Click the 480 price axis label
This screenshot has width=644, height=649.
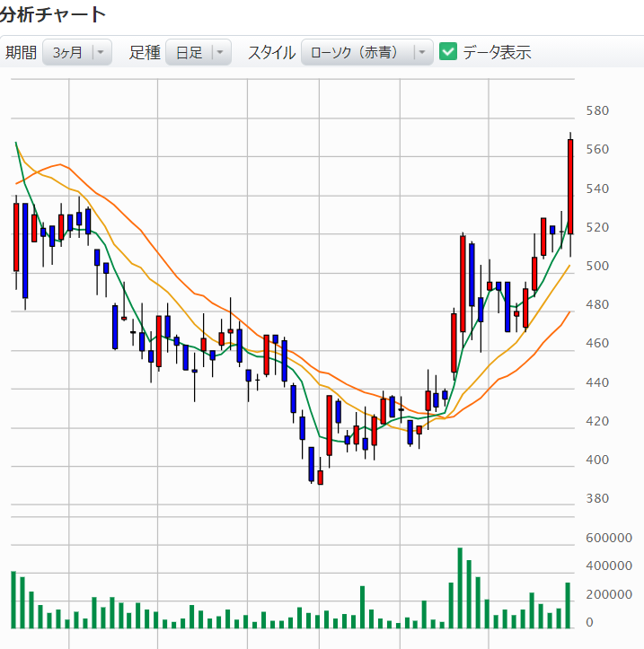597,304
